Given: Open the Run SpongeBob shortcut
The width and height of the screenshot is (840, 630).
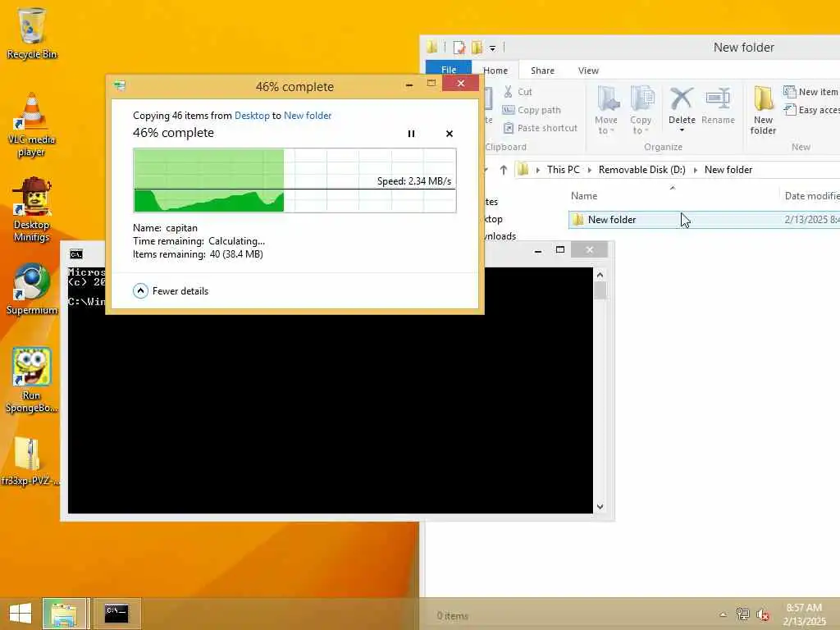Looking at the screenshot, I should [x=32, y=381].
